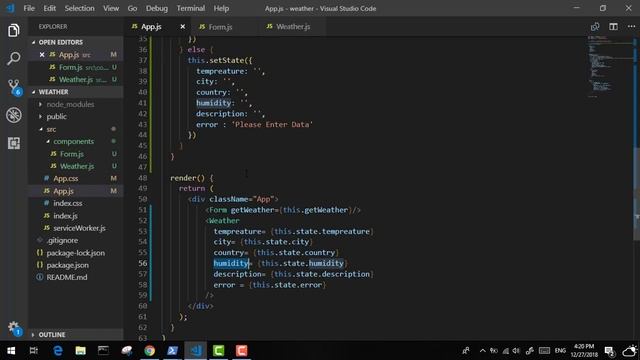Open the Go menu
This screenshot has height=360, width=640.
(x=132, y=8)
